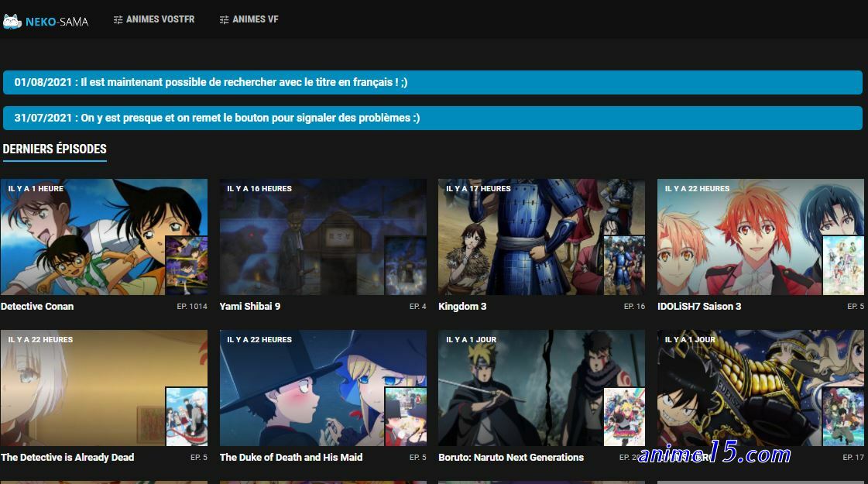Open The Duke of Death and His Maid thumbnail
868x484 pixels.
323,388
